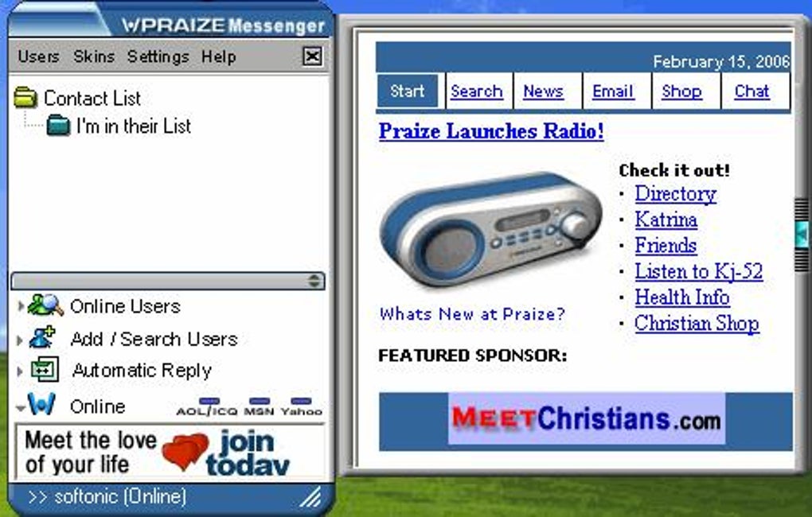Click the red hearts in the ad banner
812x517 pixels.
pos(185,451)
